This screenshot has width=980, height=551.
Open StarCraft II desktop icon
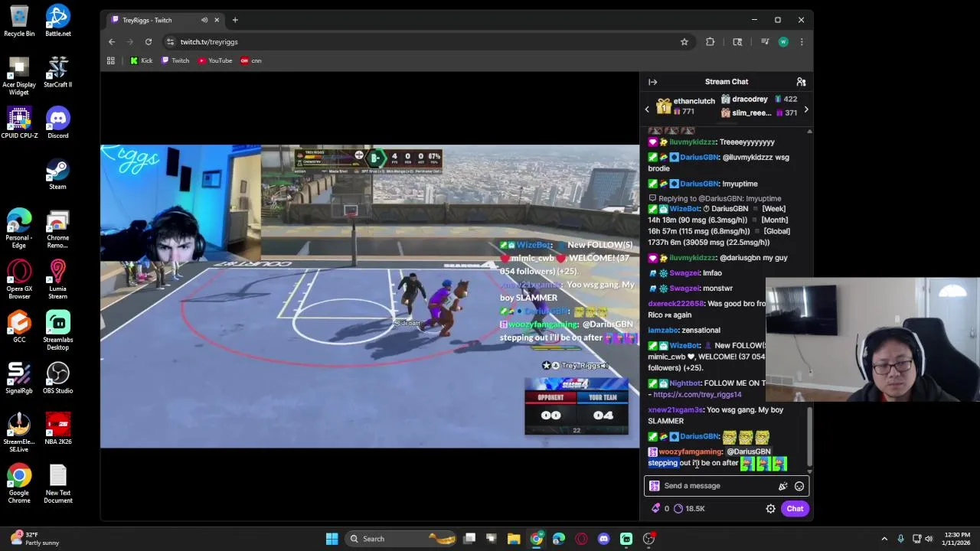pyautogui.click(x=57, y=72)
